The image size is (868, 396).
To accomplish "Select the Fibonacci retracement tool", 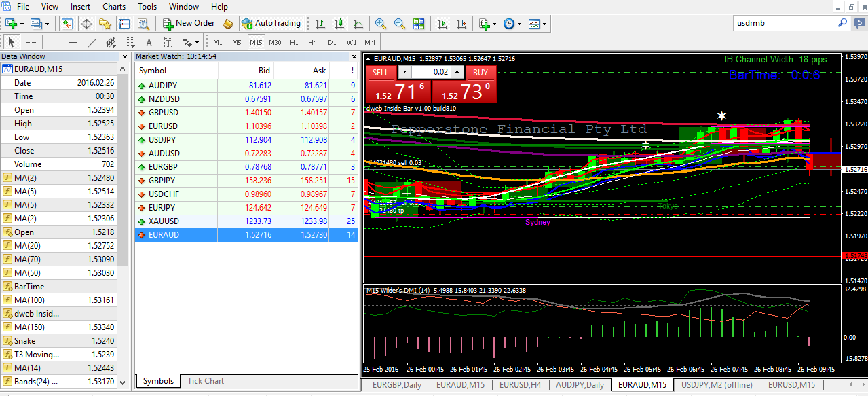I will point(130,42).
